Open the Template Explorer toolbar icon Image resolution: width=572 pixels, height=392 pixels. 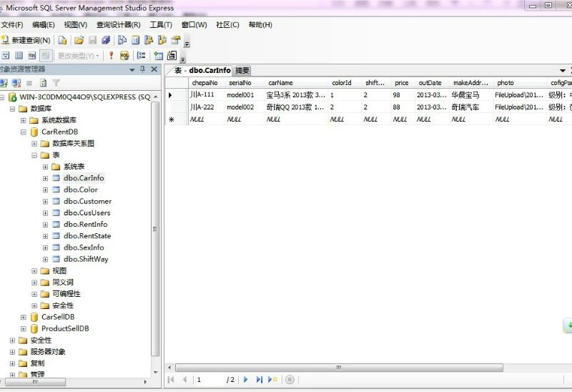pos(162,40)
